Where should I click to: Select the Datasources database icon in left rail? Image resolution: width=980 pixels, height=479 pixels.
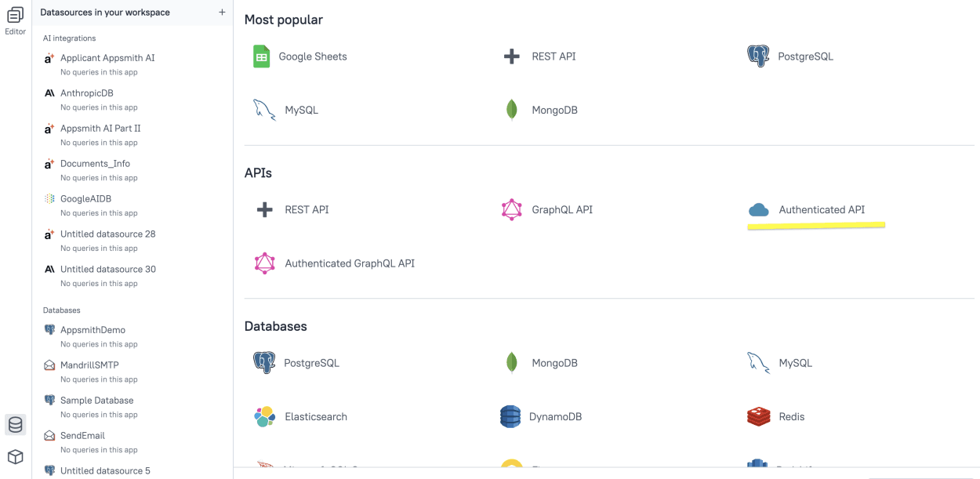click(x=15, y=425)
